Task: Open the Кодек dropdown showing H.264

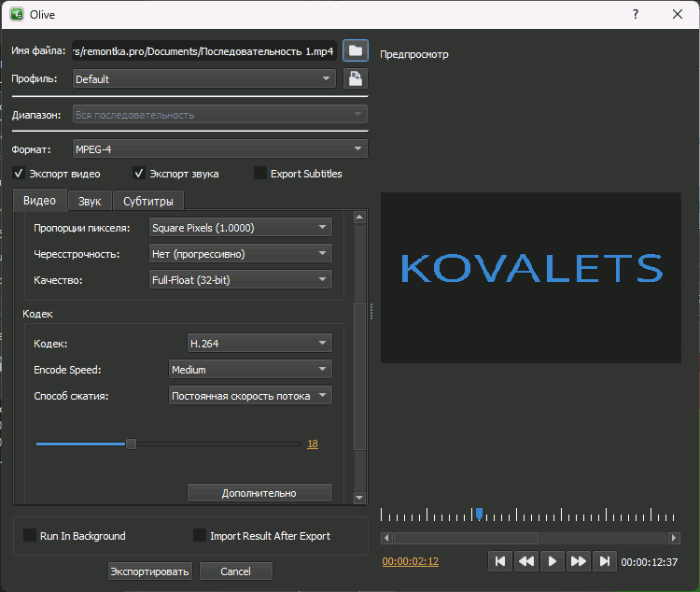Action: 259,343
